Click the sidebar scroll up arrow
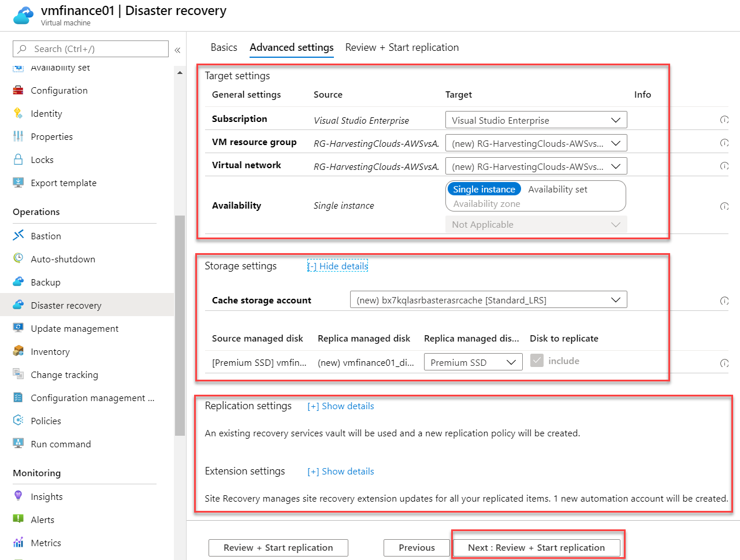The width and height of the screenshot is (740, 560). point(180,73)
